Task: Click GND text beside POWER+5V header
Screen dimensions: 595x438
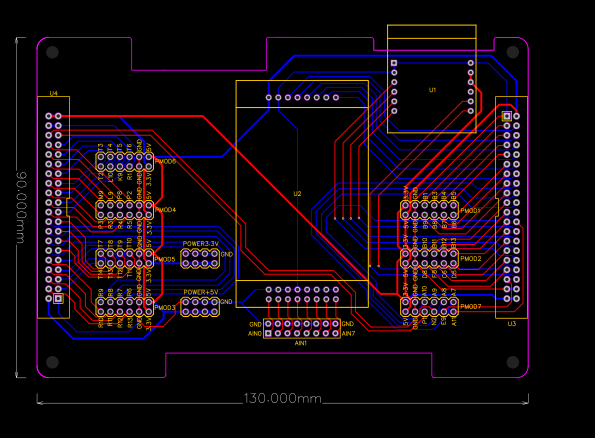Action: (x=226, y=302)
